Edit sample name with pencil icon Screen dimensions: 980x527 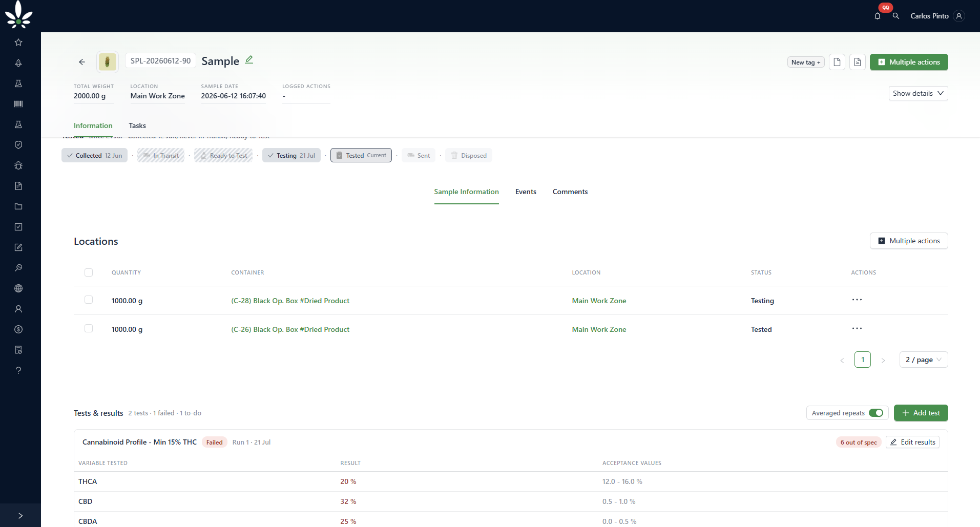pos(249,60)
